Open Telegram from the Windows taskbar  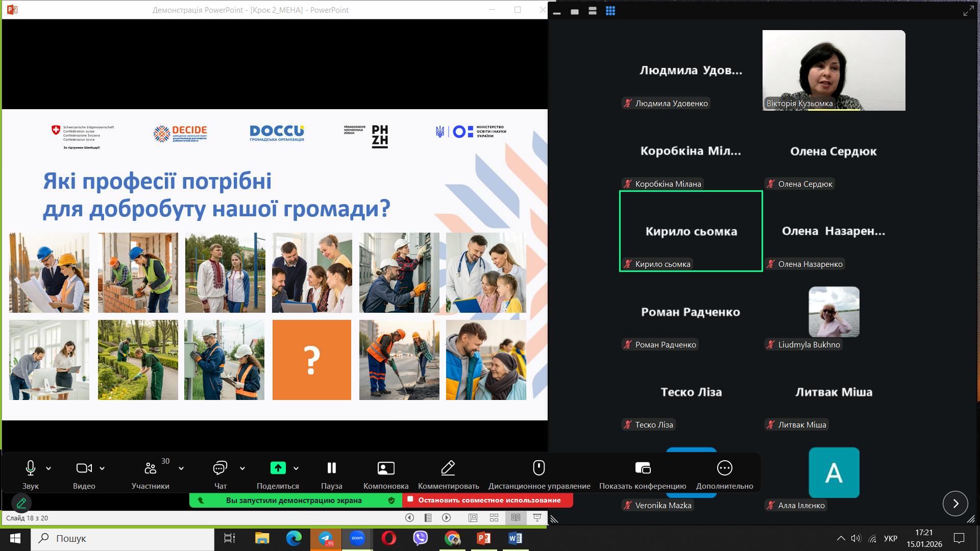click(x=326, y=538)
